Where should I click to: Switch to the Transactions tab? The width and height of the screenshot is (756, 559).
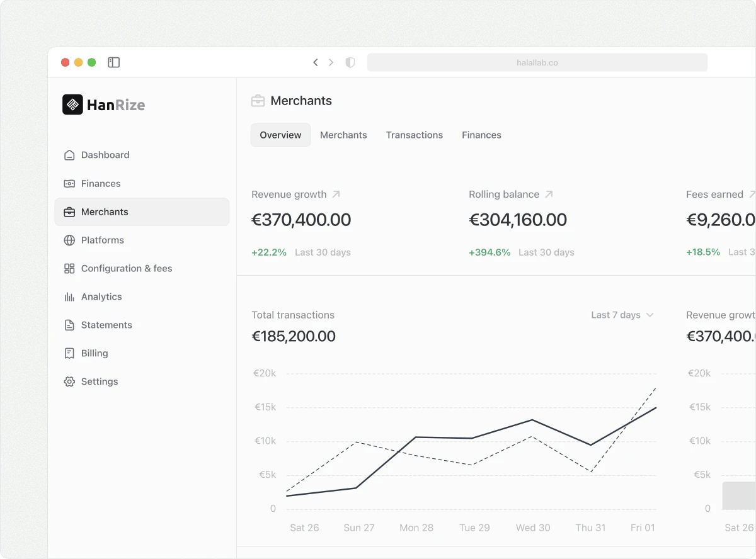click(x=415, y=135)
